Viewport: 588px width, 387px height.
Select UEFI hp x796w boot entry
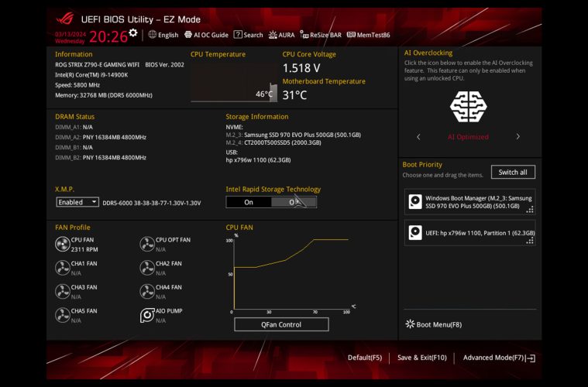(x=470, y=233)
